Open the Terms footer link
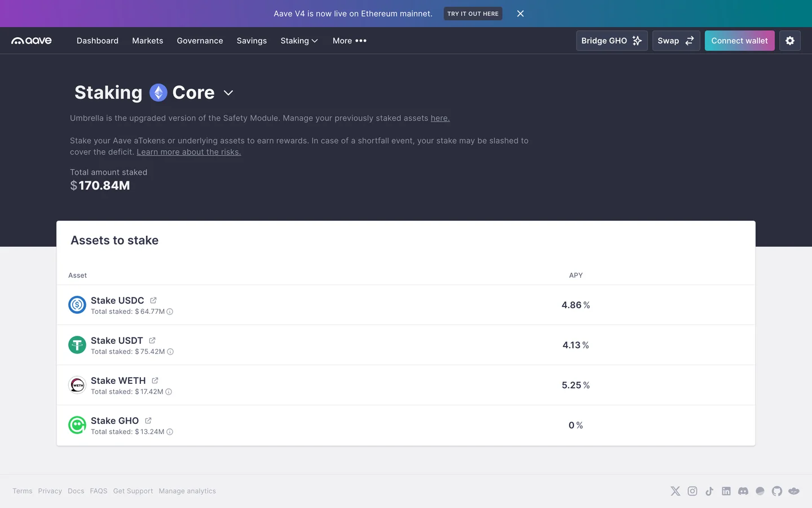The height and width of the screenshot is (508, 812). click(x=23, y=491)
